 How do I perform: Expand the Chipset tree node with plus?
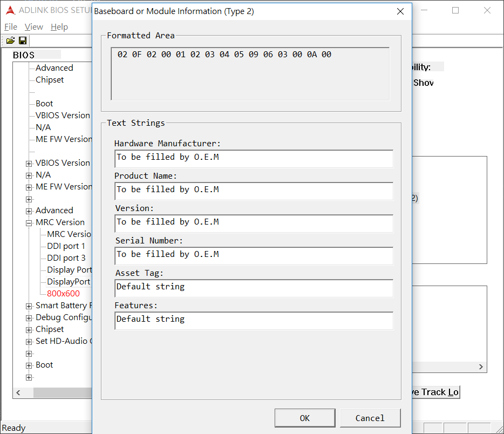pos(29,330)
